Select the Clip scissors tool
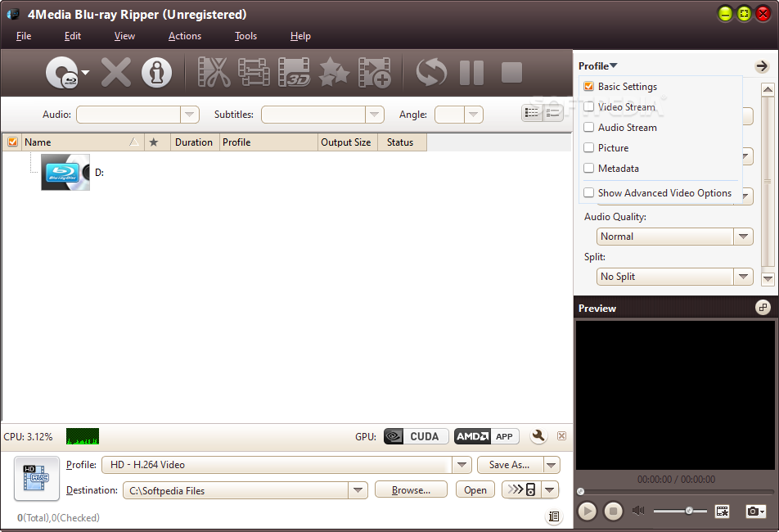The width and height of the screenshot is (779, 532). (214, 73)
